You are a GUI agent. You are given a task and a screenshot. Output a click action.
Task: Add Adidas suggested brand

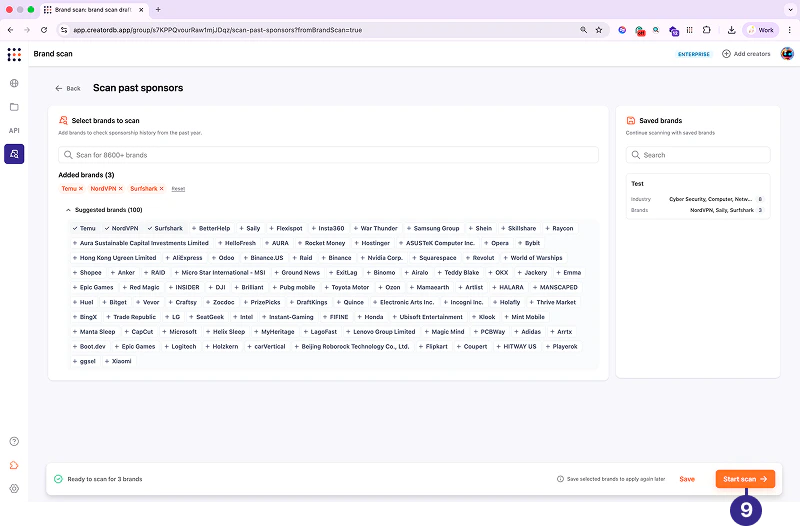[528, 332]
